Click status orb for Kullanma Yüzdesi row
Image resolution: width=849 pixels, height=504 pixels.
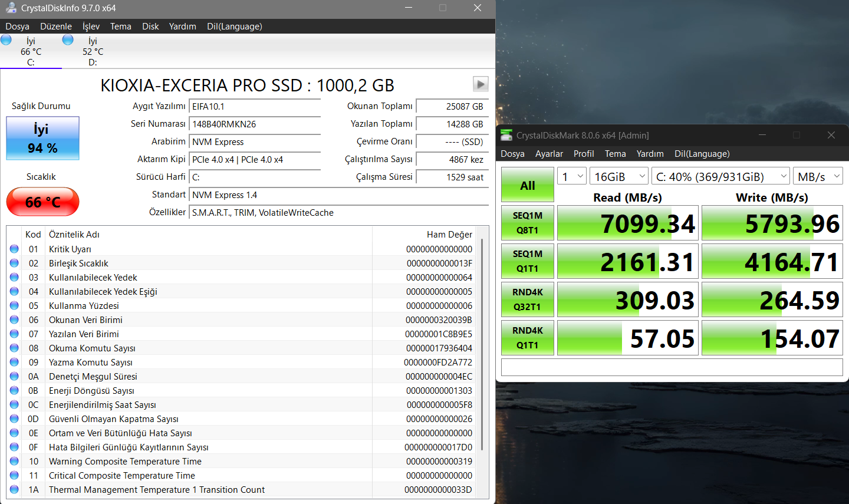click(x=14, y=305)
